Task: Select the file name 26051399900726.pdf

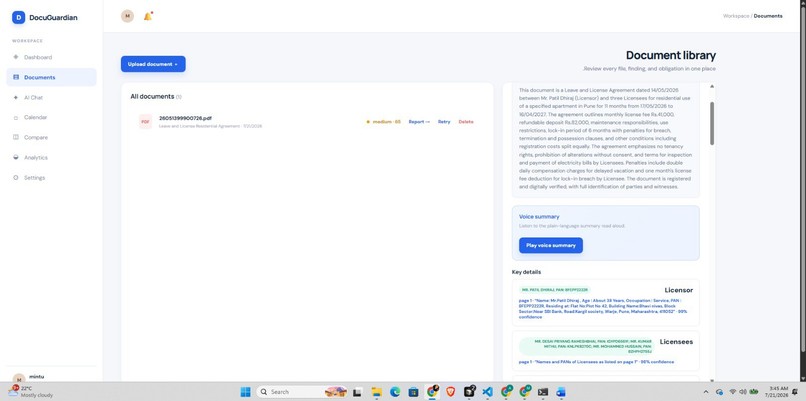Action: 185,118
